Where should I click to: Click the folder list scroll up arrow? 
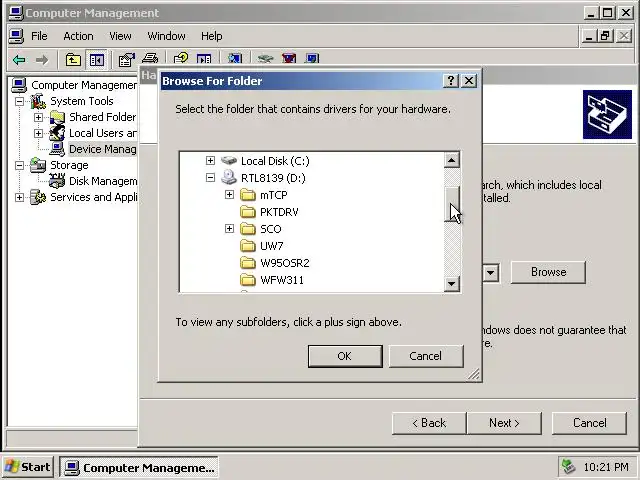(x=451, y=160)
